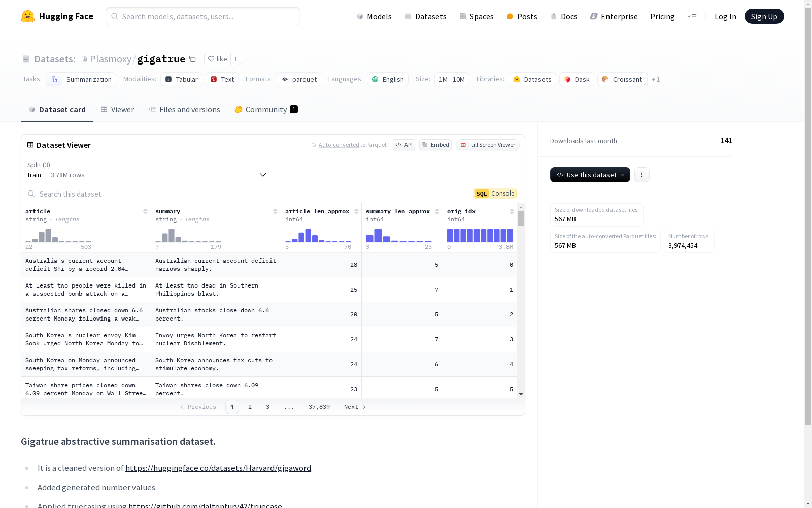Go to page 2 of the dataset
The image size is (812, 508).
(x=250, y=407)
